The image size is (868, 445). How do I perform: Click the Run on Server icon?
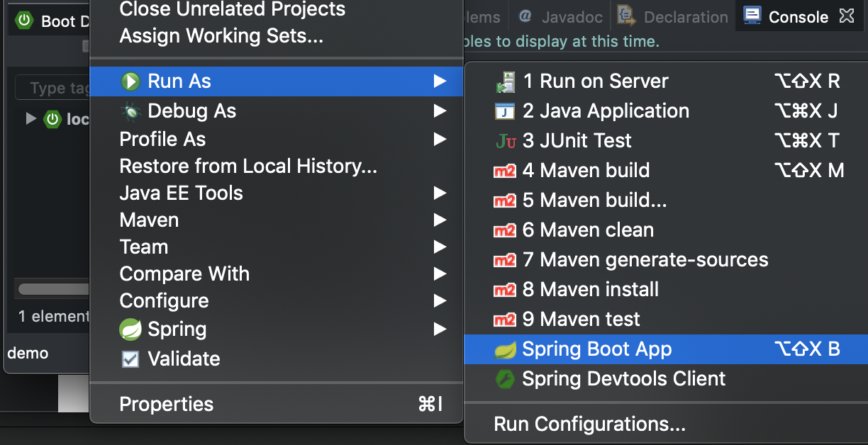(504, 81)
